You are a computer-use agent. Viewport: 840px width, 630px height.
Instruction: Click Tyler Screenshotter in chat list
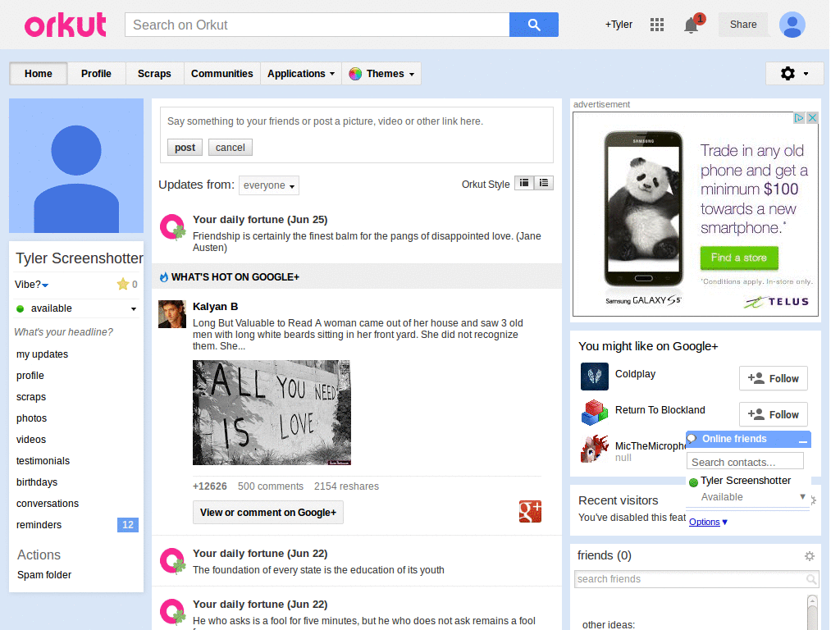[x=745, y=481]
